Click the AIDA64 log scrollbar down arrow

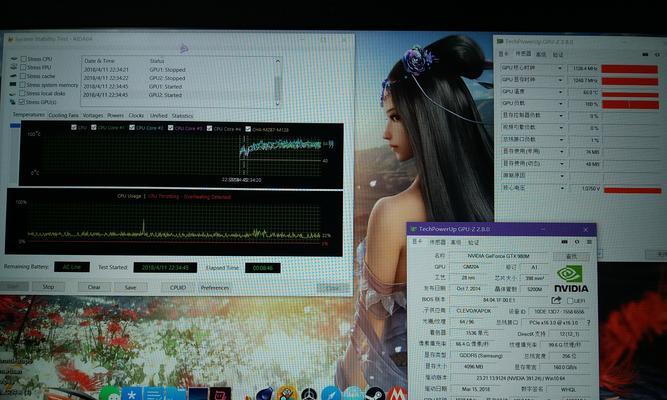[x=278, y=103]
